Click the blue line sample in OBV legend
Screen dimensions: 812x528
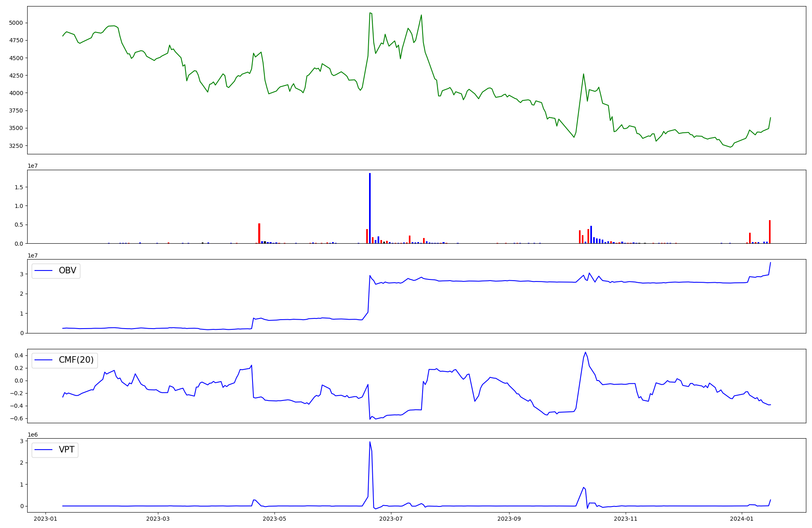point(44,271)
